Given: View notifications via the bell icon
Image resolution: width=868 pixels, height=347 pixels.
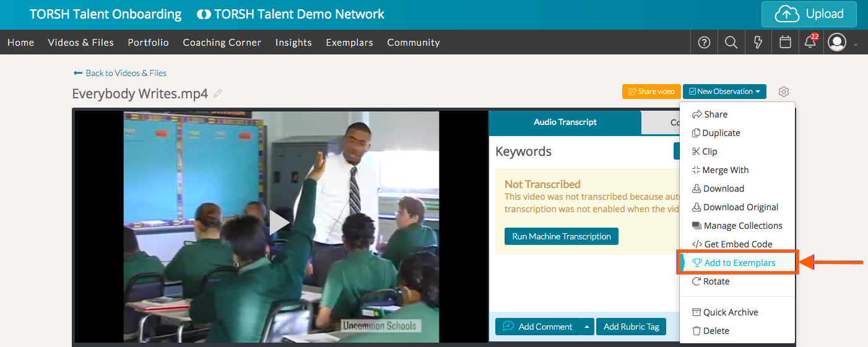Looking at the screenshot, I should click(x=810, y=43).
